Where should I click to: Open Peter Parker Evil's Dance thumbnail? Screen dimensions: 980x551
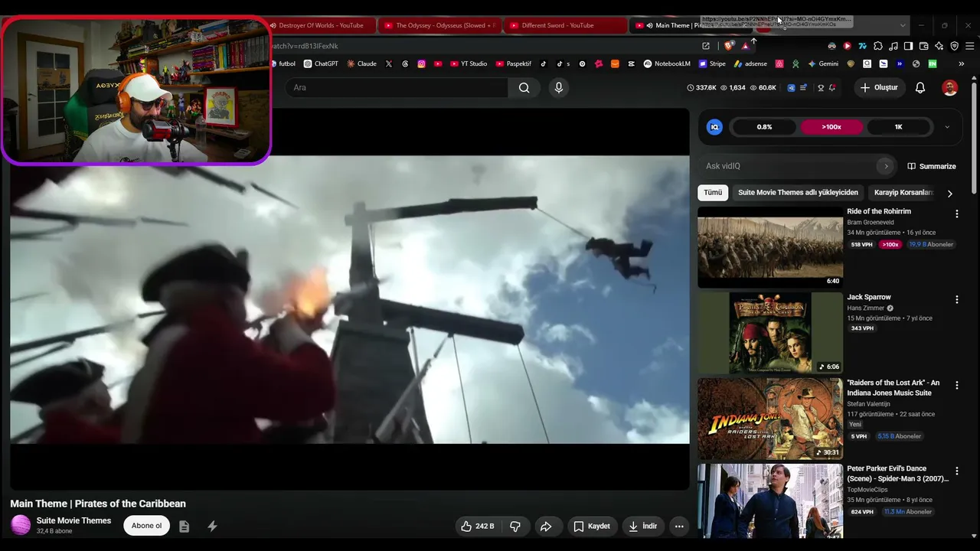click(770, 501)
